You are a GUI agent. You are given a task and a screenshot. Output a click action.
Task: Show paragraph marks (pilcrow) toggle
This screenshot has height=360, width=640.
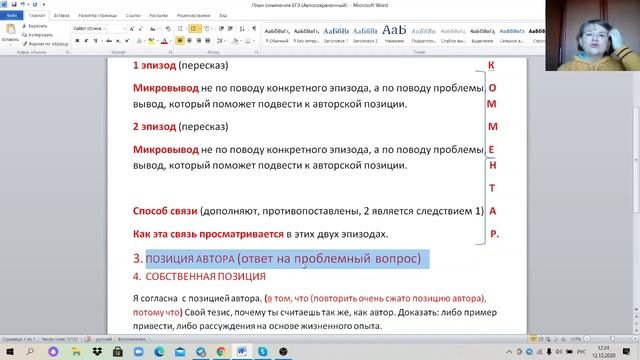coord(254,29)
